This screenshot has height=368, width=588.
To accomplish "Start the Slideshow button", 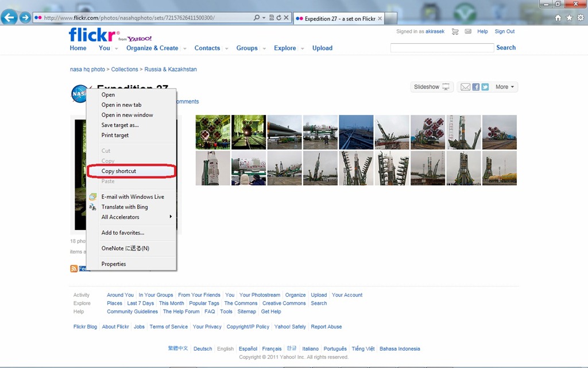I will coord(431,87).
